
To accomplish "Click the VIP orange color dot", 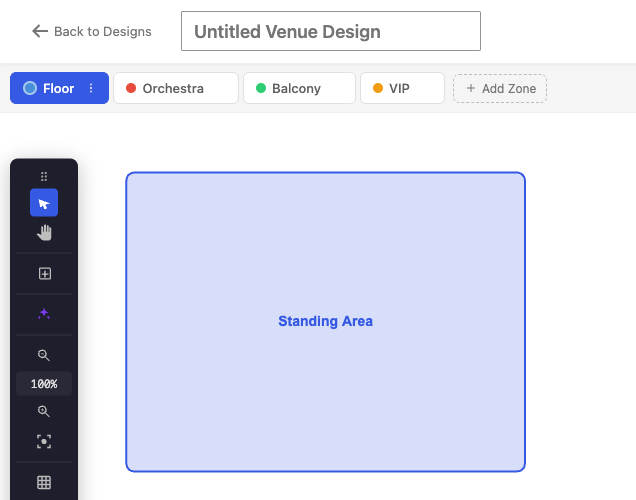I will coord(378,88).
